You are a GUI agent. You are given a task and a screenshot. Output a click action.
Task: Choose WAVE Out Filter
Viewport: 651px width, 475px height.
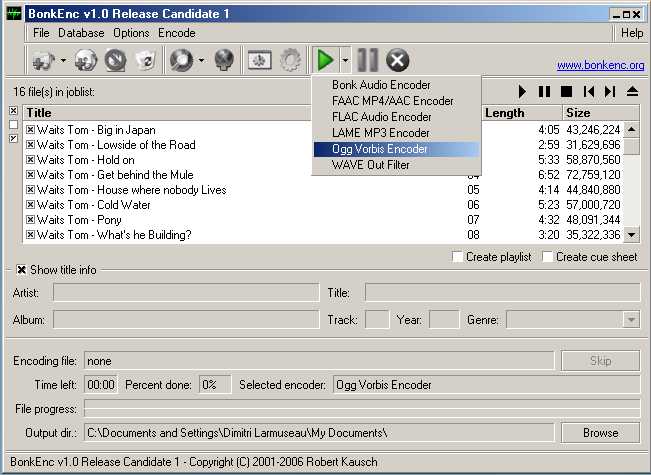[396, 165]
